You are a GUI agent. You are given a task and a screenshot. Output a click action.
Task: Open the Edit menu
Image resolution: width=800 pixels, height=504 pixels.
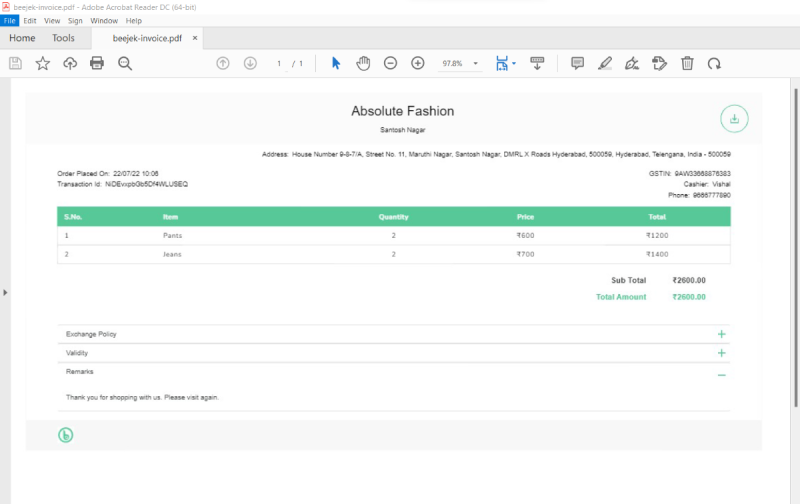pyautogui.click(x=30, y=20)
